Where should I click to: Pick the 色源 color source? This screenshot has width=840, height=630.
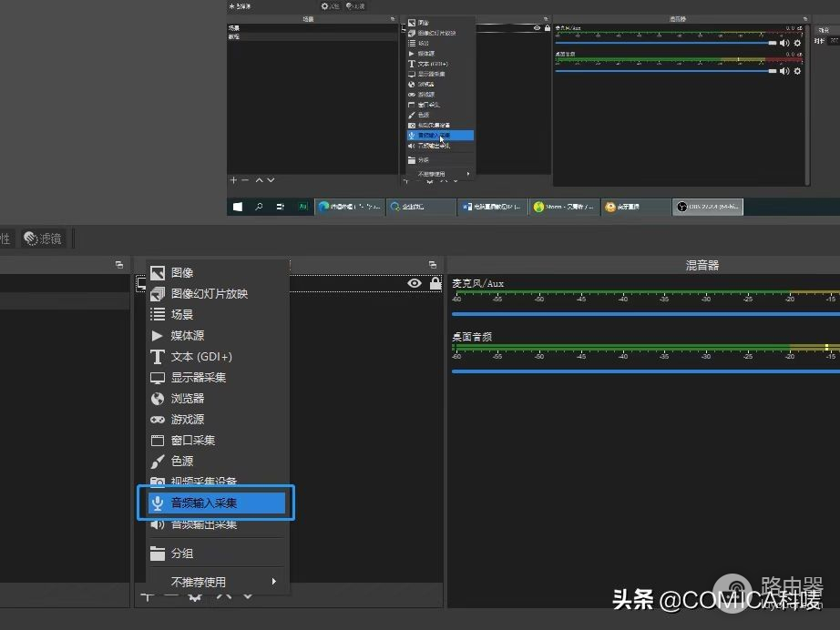pyautogui.click(x=182, y=462)
